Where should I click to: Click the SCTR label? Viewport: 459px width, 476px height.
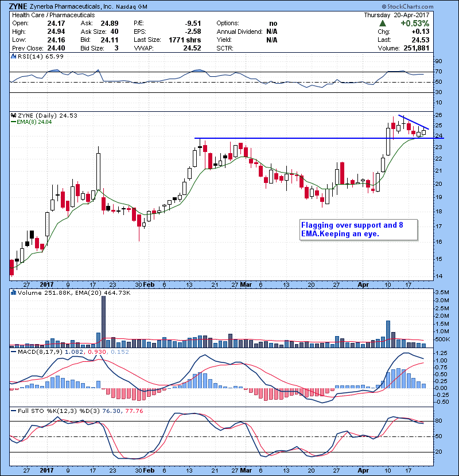pos(225,48)
